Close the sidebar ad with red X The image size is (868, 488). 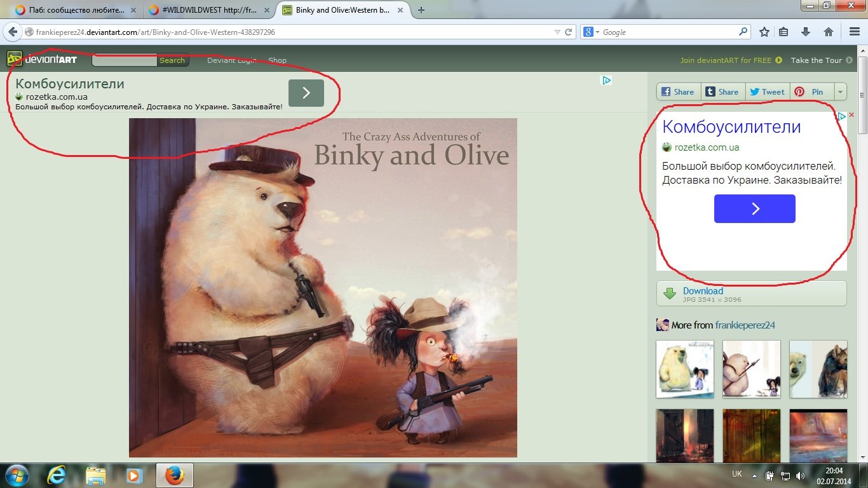(x=851, y=116)
